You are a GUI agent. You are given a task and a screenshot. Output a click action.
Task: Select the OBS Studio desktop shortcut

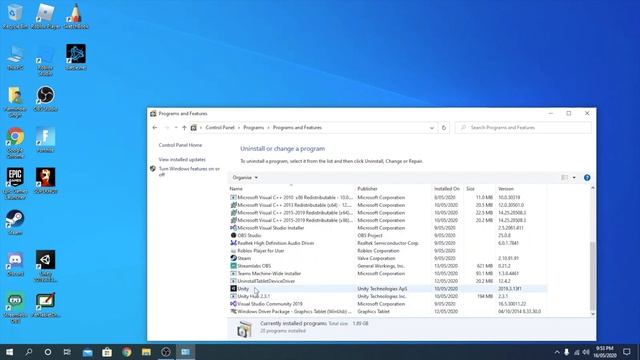pyautogui.click(x=45, y=99)
